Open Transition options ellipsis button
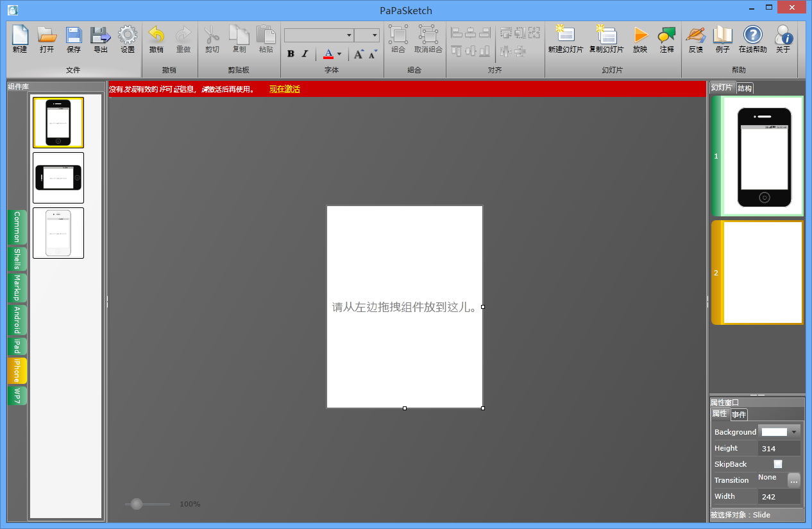Image resolution: width=812 pixels, height=529 pixels. pyautogui.click(x=794, y=480)
